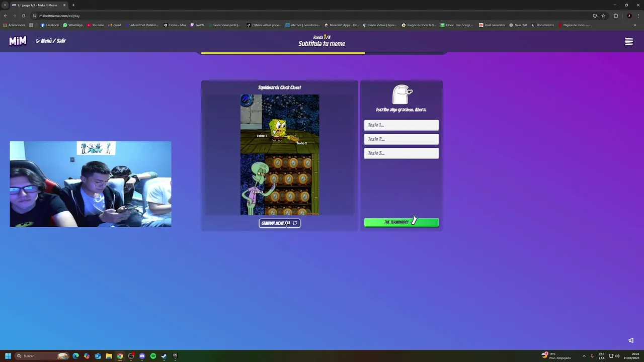Screen dimensions: 644x362
Task: Open Spotify from taskbar
Action: click(153, 356)
